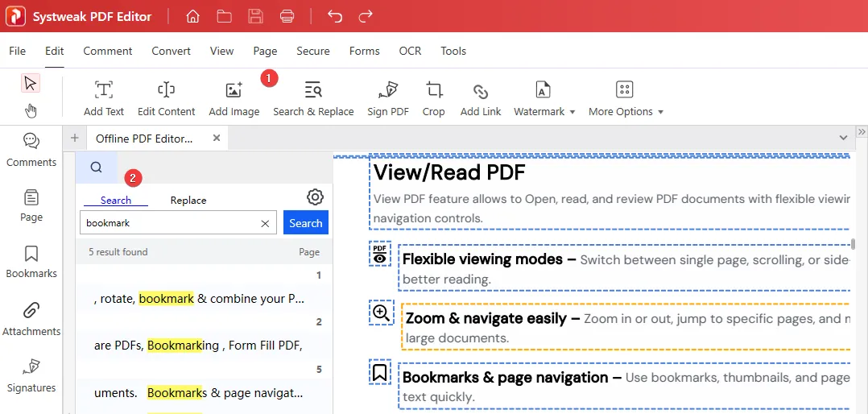Open the Convert menu
Viewport: 868px width, 414px height.
click(x=171, y=51)
